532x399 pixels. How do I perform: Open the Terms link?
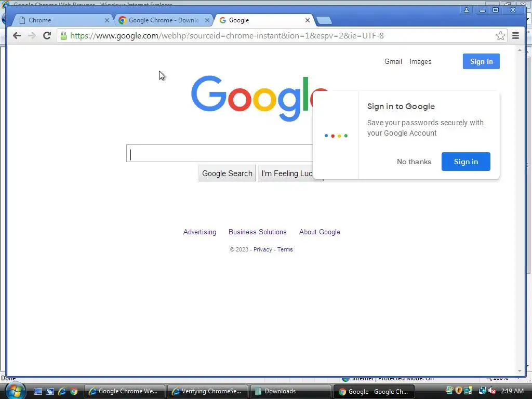point(285,249)
